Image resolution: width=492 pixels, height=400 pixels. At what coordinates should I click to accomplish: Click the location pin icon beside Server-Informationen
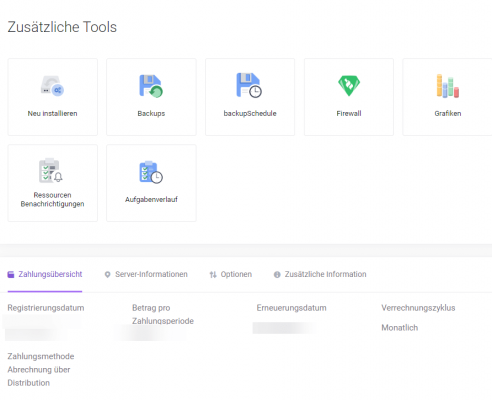coord(107,275)
